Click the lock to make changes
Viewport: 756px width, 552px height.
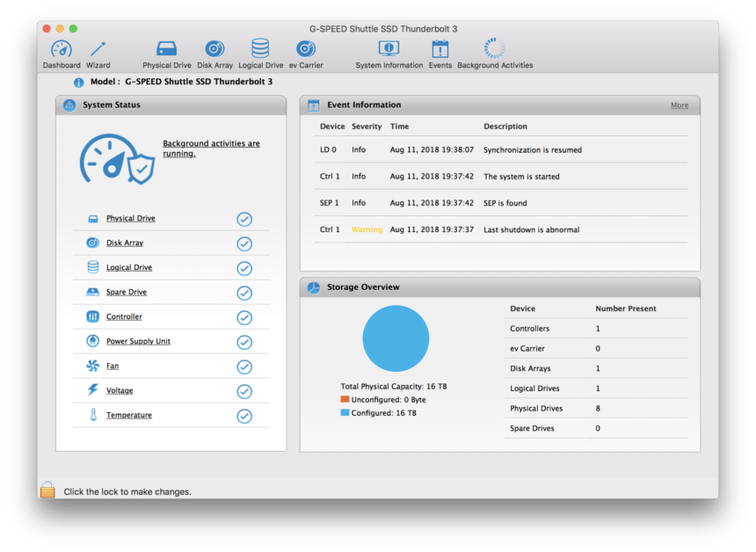coord(47,490)
